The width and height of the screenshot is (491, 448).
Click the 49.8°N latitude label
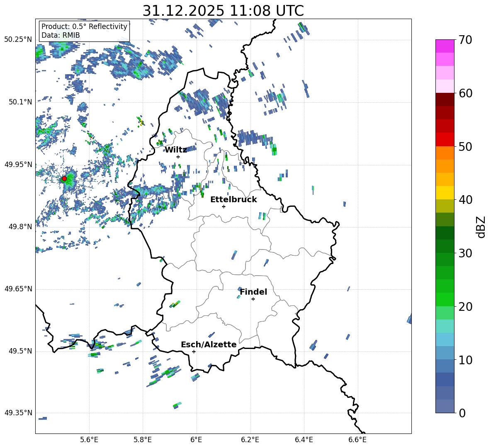(x=20, y=227)
